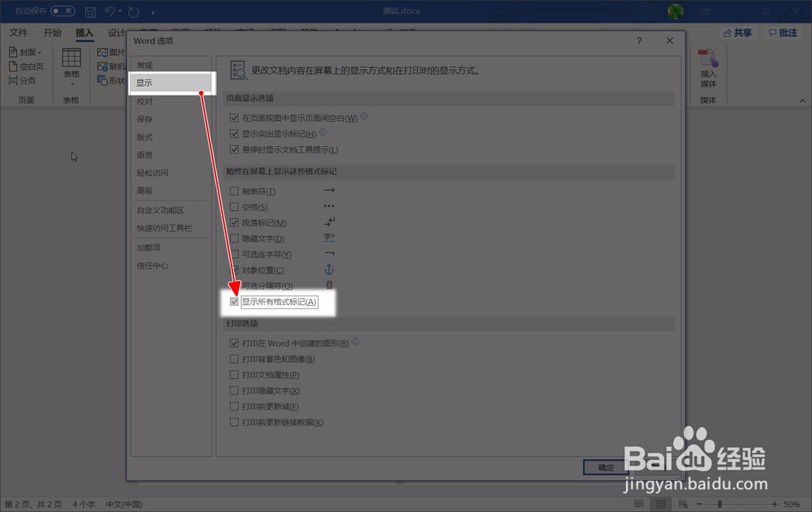Open the 图片 picture insert tool
The height and width of the screenshot is (512, 812).
112,51
